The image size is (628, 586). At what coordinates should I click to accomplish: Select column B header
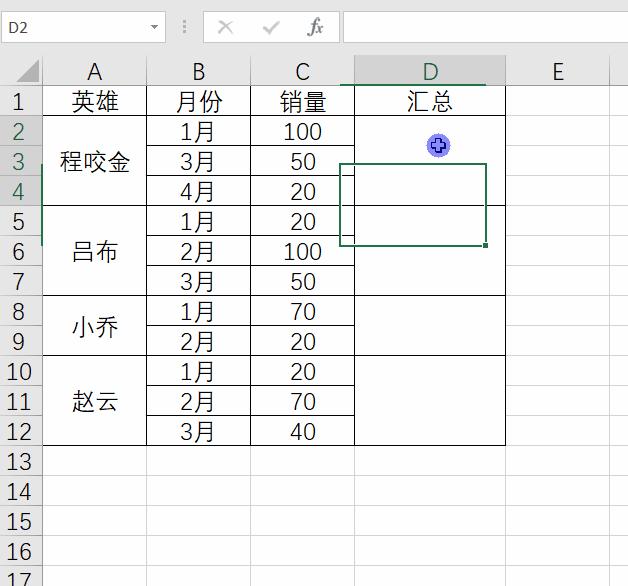point(199,71)
